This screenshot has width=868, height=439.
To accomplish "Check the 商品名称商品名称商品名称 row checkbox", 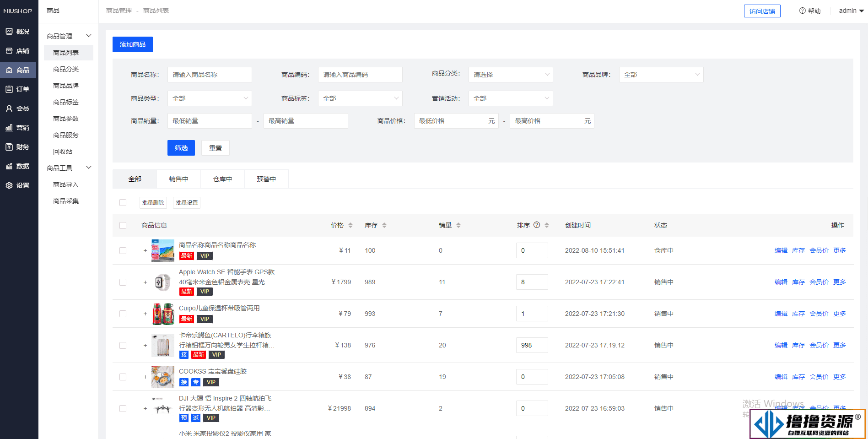I will [x=123, y=250].
